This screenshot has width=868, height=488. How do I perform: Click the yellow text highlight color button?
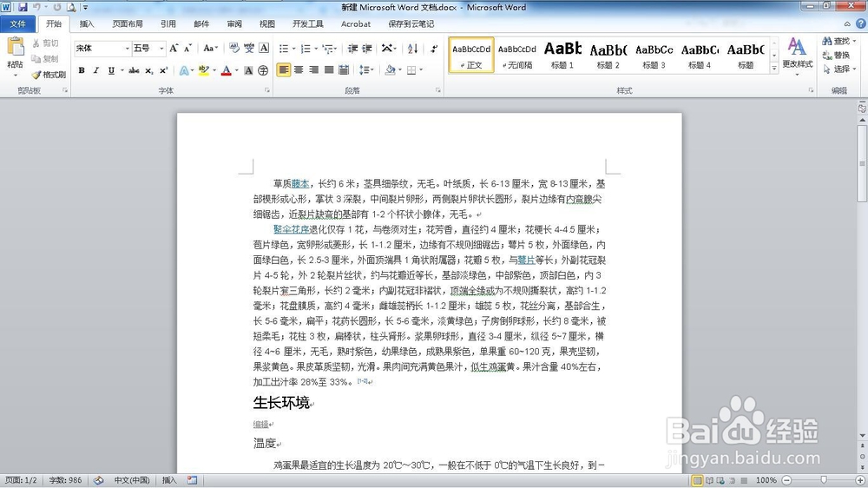click(204, 70)
